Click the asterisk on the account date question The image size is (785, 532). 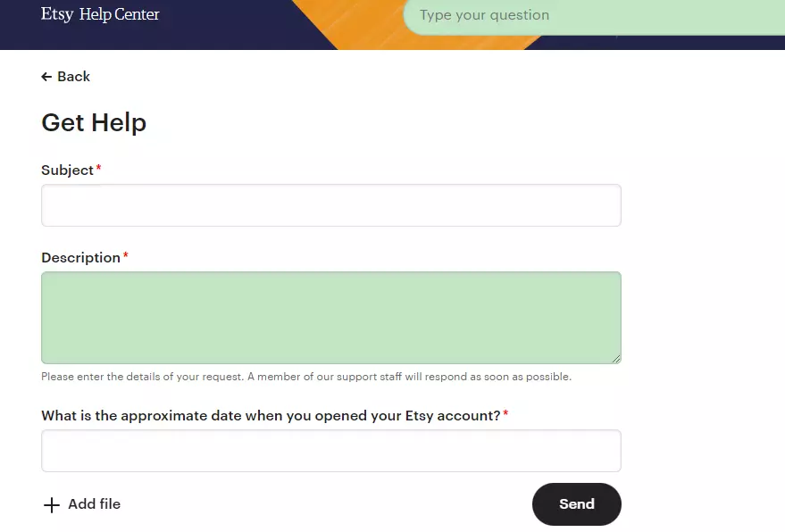[x=505, y=411]
